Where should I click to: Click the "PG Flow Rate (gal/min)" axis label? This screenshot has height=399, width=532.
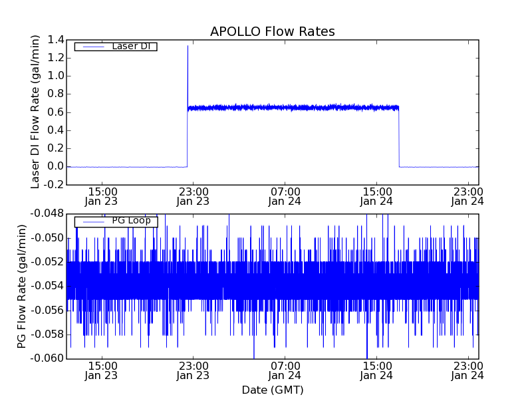pyautogui.click(x=22, y=287)
